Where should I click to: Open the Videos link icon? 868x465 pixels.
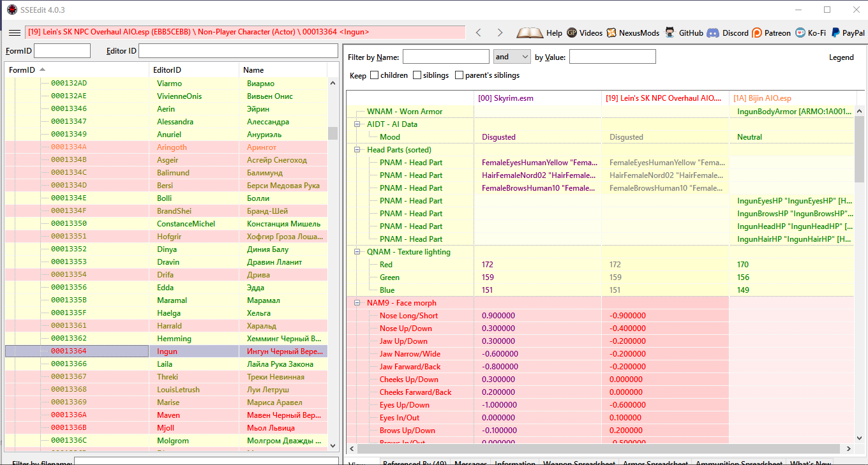pos(572,33)
